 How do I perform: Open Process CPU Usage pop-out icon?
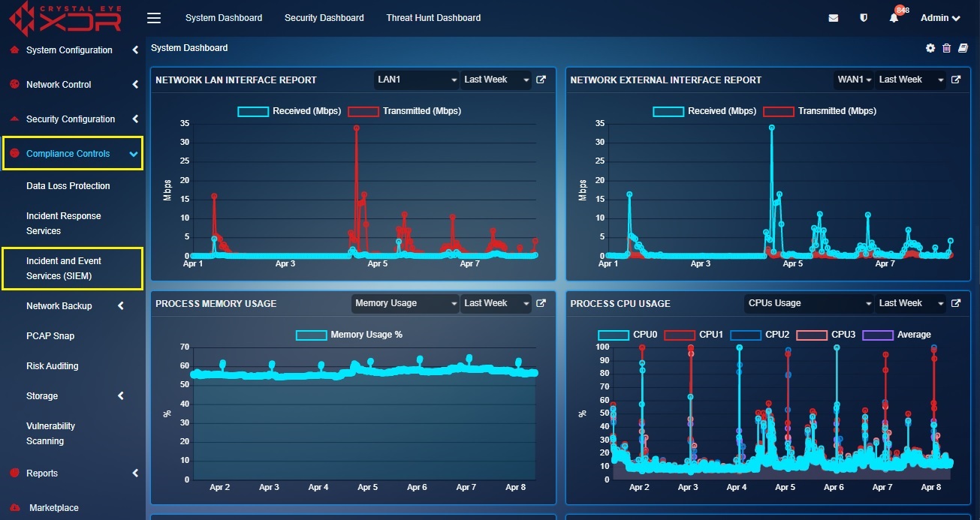956,303
